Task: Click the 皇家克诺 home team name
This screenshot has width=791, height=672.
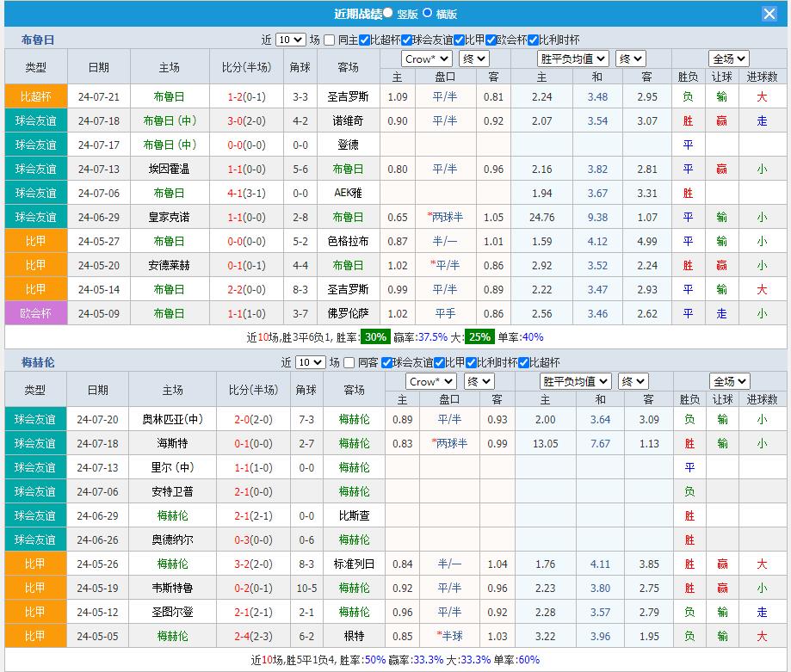Action: [x=169, y=217]
